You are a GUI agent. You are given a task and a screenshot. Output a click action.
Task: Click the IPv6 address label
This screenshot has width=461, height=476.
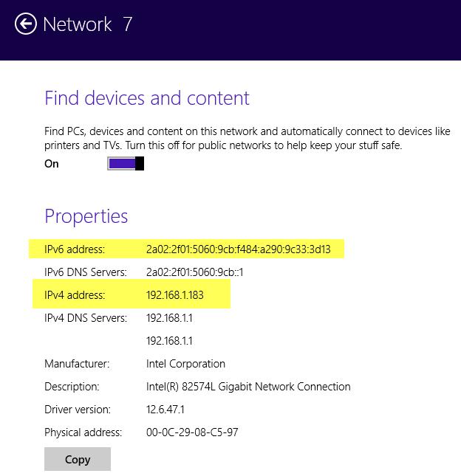point(75,249)
